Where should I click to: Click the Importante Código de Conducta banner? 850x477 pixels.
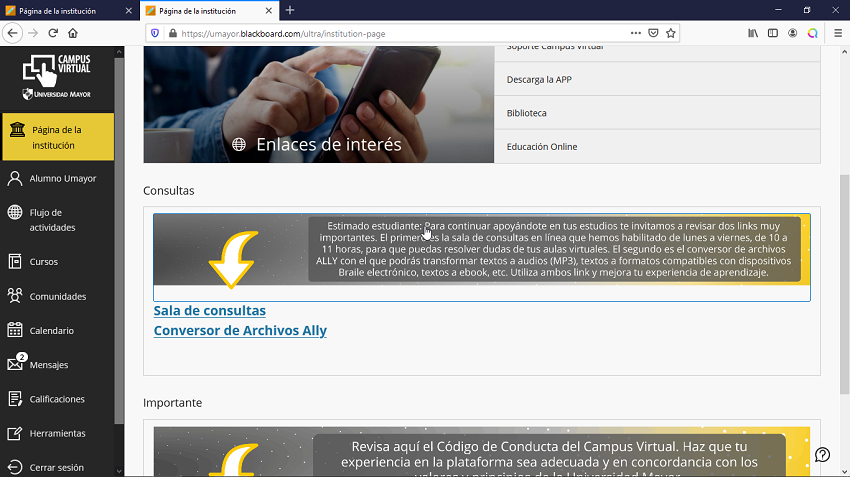[x=482, y=452]
